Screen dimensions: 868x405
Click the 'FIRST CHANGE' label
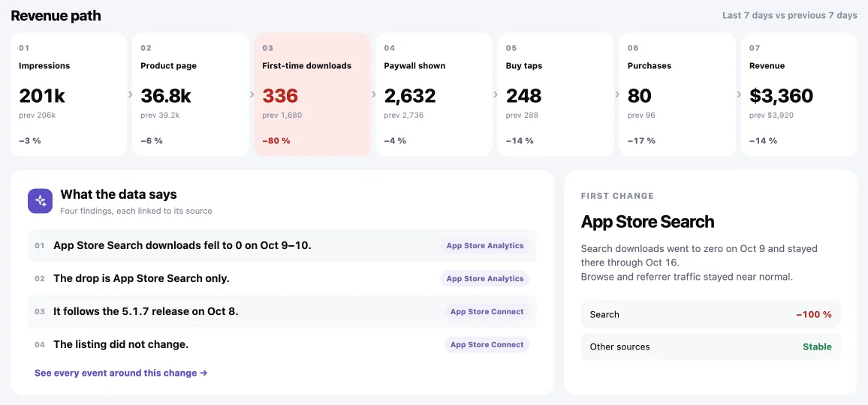coord(617,196)
